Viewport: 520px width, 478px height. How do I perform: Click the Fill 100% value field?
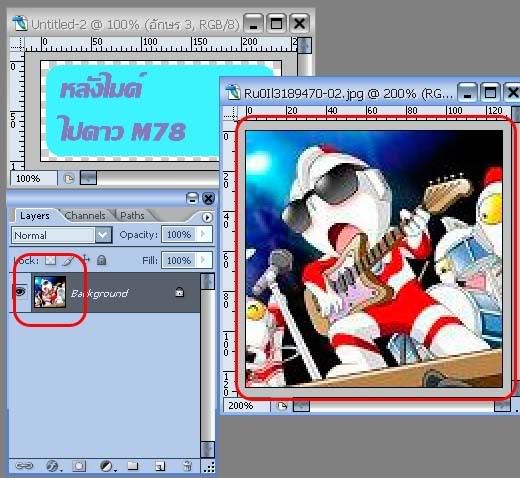(x=179, y=260)
